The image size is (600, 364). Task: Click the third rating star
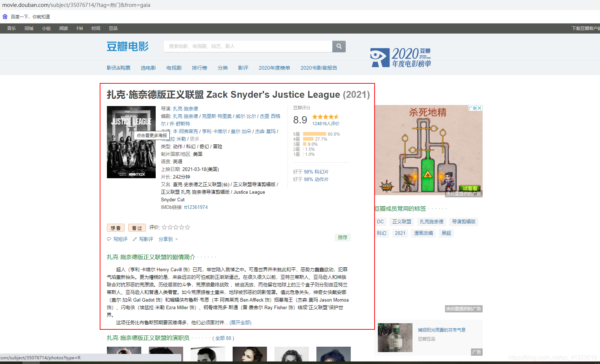pos(176,227)
